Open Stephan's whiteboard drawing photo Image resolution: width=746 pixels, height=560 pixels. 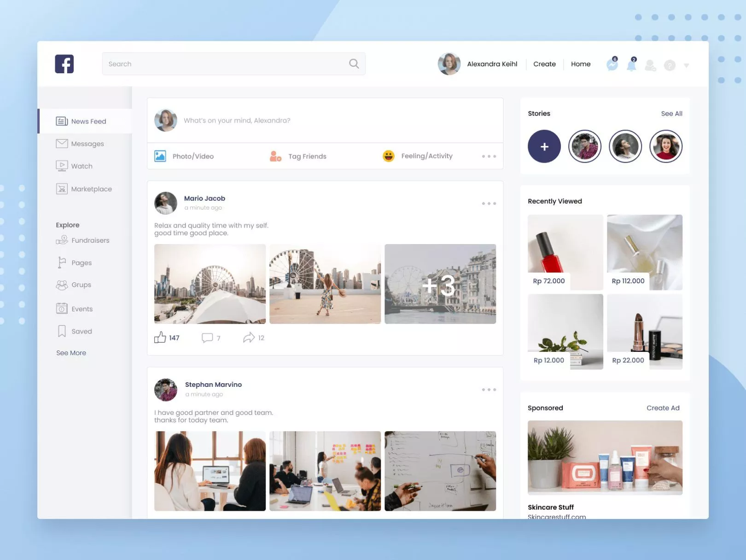tap(440, 471)
